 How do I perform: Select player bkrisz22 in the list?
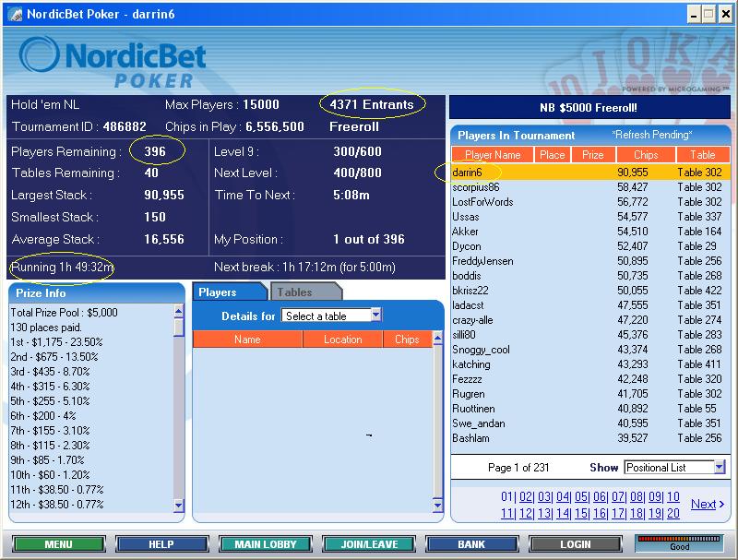click(590, 291)
